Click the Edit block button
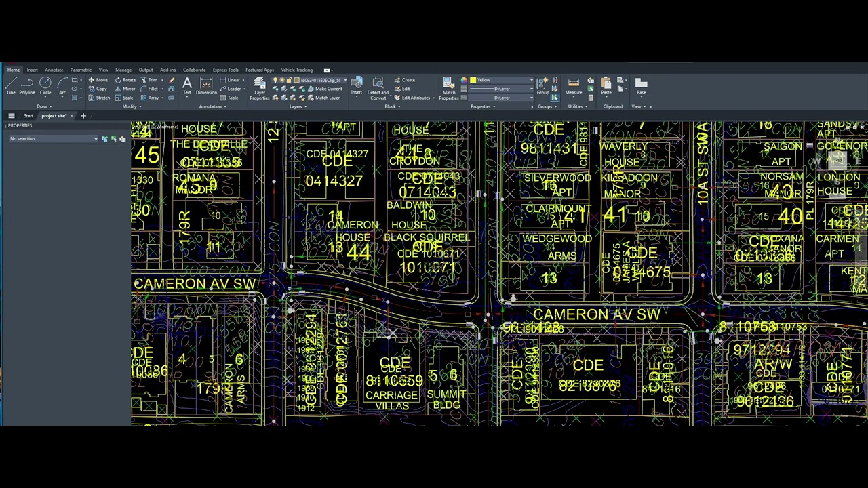 coord(402,89)
